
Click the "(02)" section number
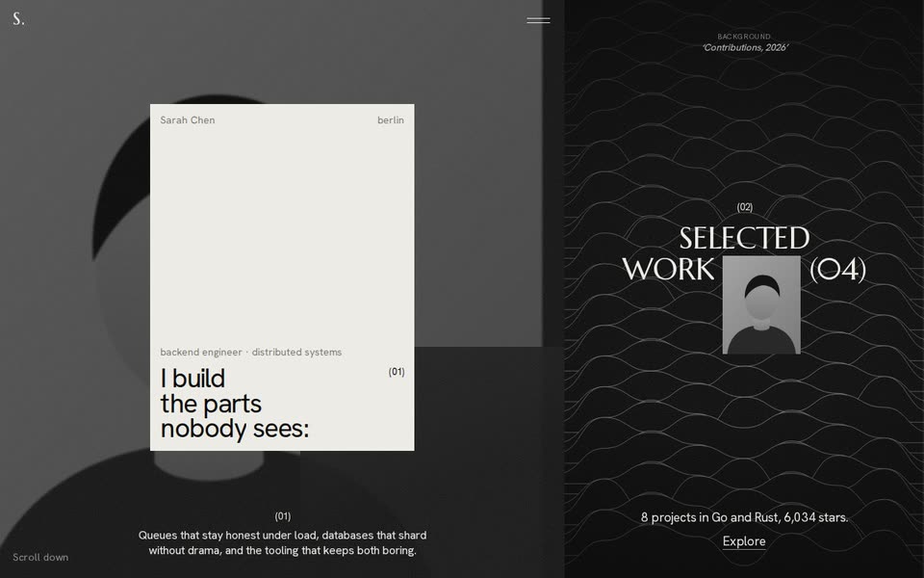[x=745, y=207]
